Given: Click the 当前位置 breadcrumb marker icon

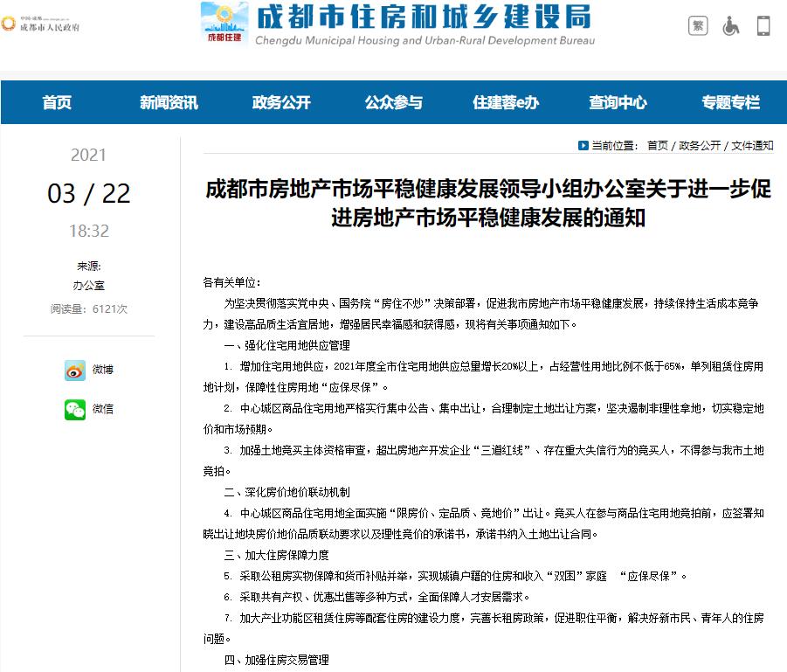Looking at the screenshot, I should pos(583,146).
